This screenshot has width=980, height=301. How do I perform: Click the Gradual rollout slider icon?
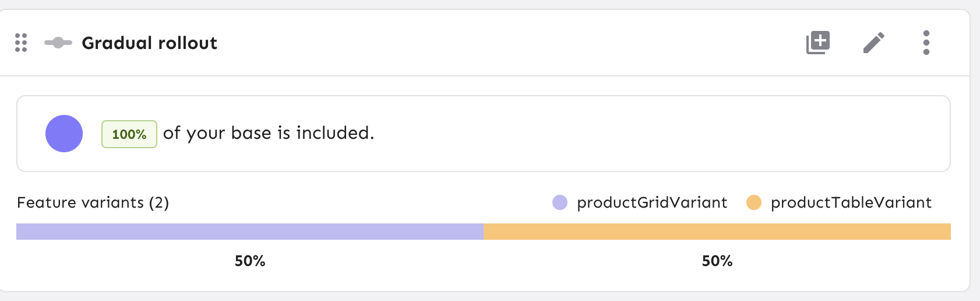pyautogui.click(x=58, y=43)
